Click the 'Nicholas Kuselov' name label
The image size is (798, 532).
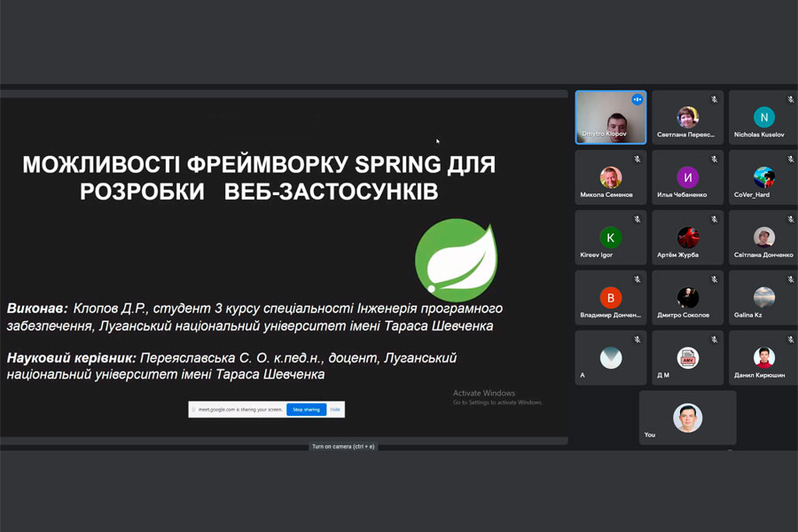759,135
